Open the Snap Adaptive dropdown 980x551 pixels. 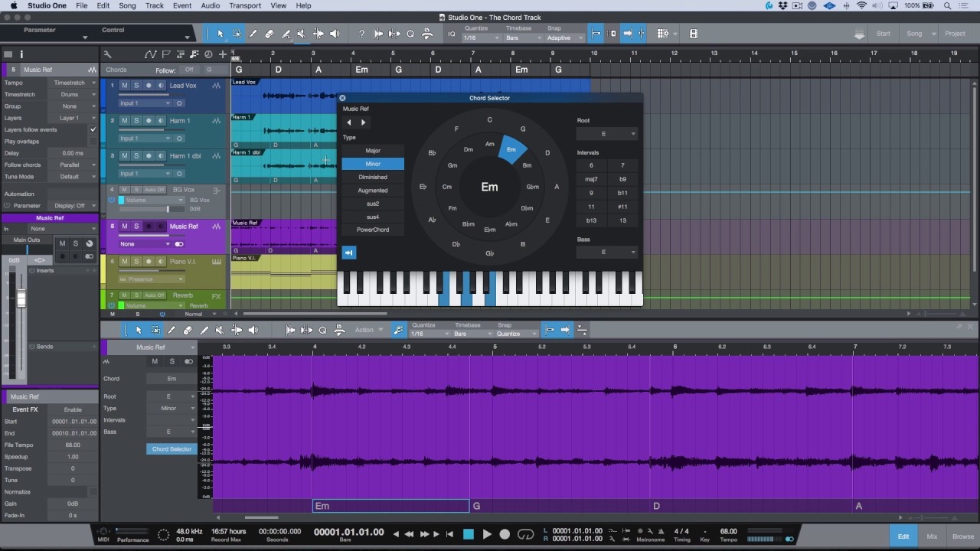(x=563, y=37)
